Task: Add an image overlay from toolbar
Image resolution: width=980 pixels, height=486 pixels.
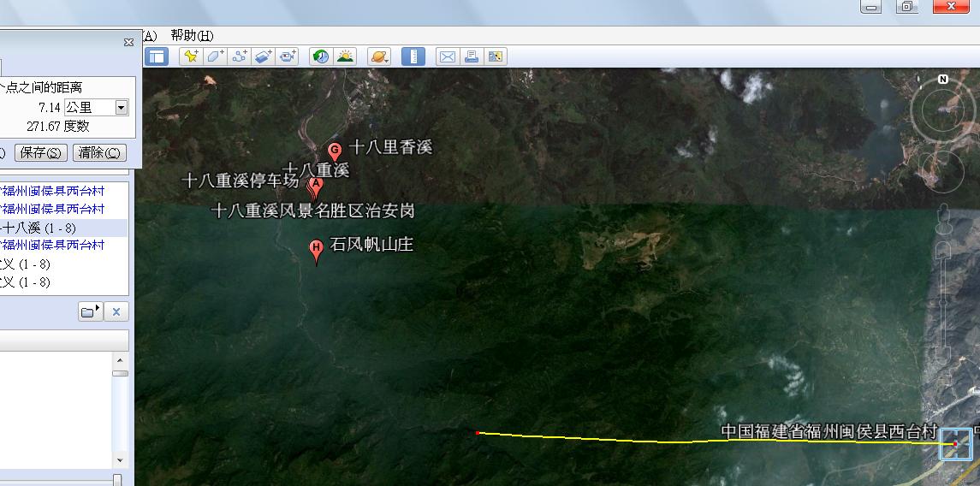Action: pos(264,56)
